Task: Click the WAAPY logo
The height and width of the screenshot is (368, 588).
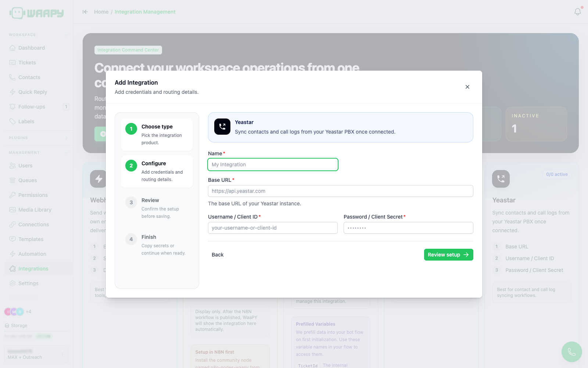Action: [36, 13]
